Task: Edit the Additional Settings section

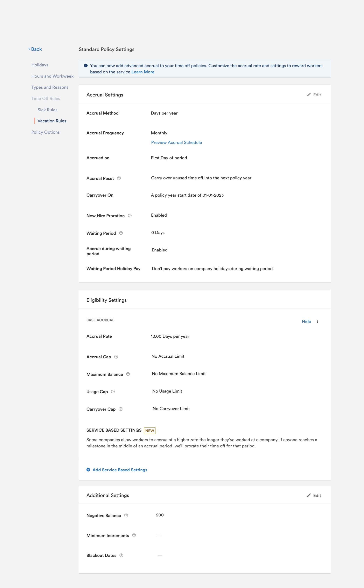Action: (314, 495)
